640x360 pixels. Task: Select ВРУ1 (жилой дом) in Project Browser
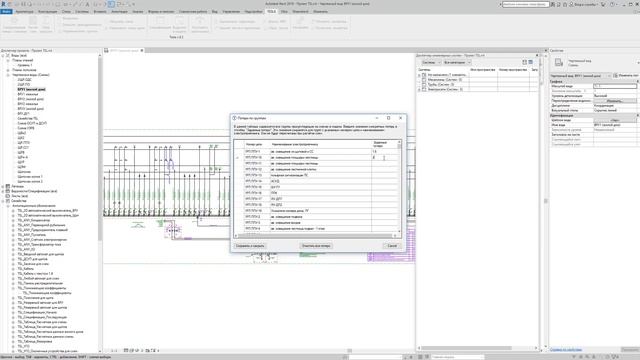[31, 89]
